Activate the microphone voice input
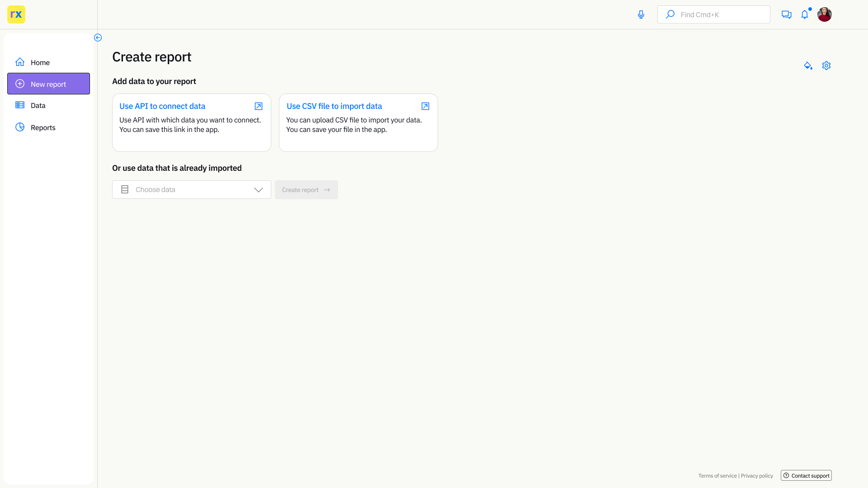 (x=641, y=14)
